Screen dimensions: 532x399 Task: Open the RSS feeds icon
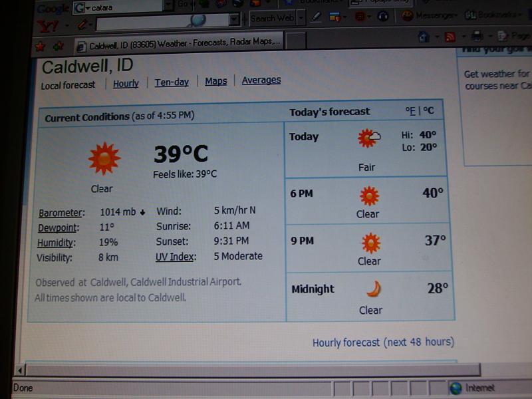[x=450, y=37]
